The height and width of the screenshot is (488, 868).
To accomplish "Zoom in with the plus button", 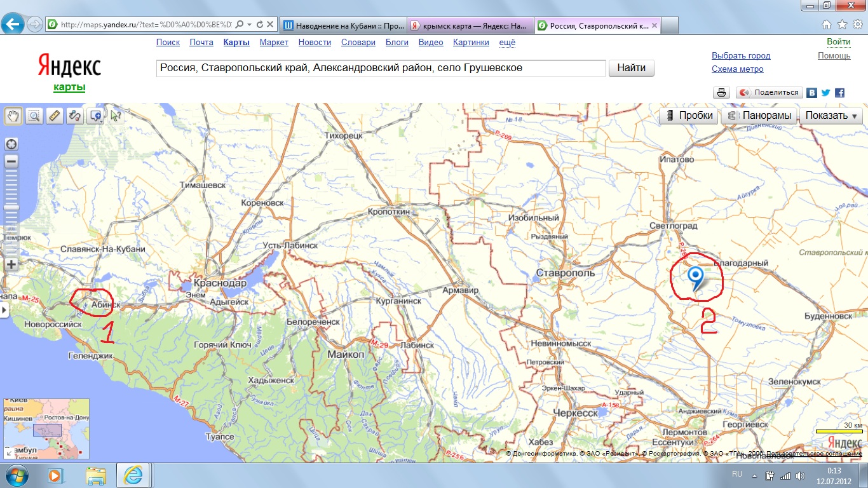I will (x=11, y=265).
